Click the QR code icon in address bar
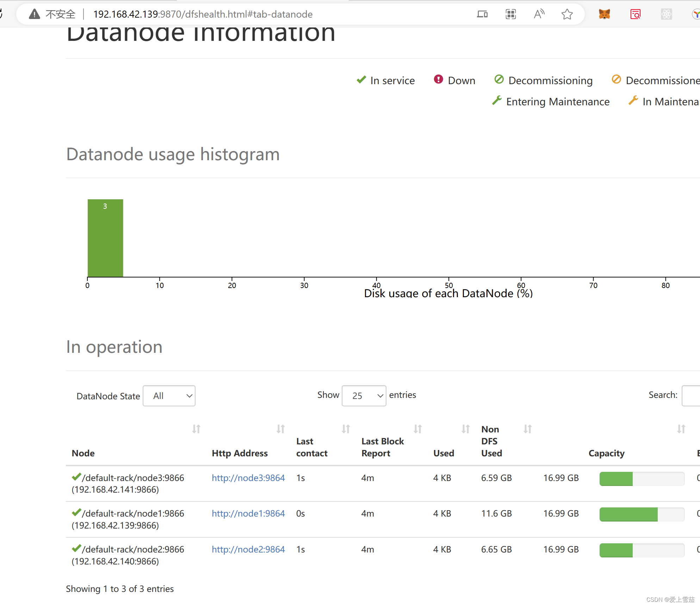This screenshot has height=606, width=700. point(510,14)
